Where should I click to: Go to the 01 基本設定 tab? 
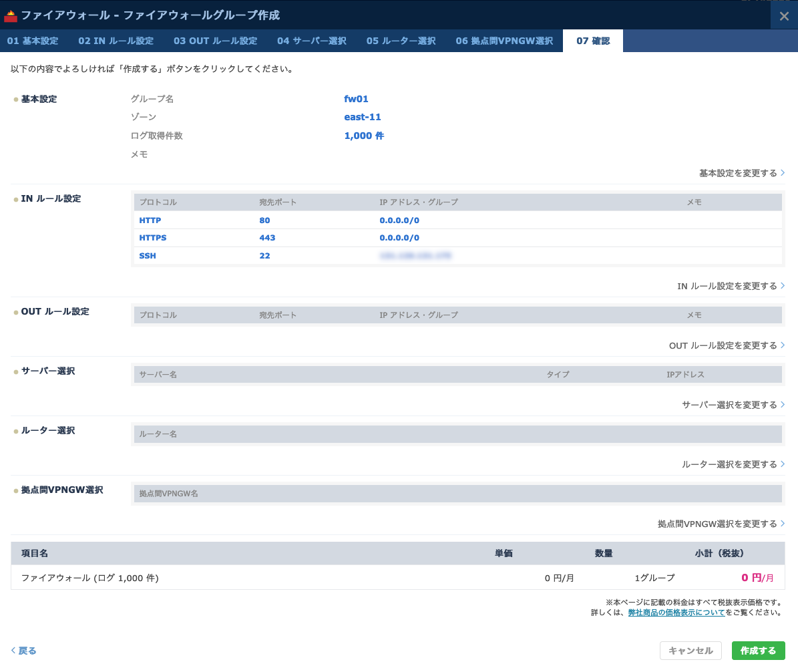[33, 41]
